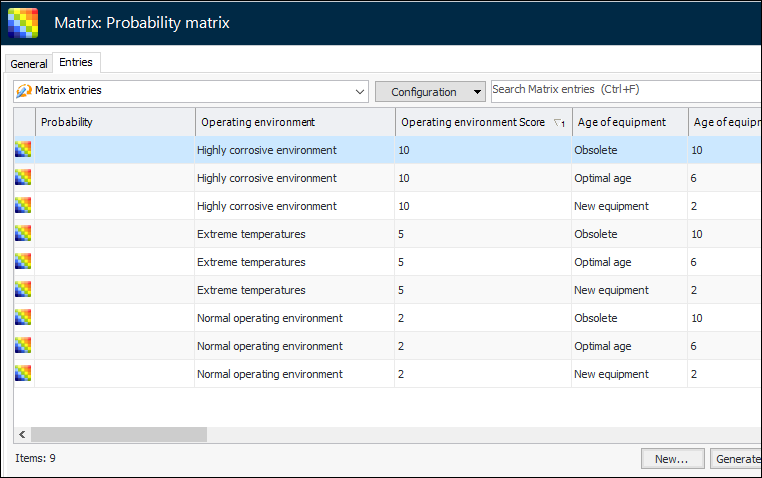Click matrix icon of first Highly corrosive Obsolete row

tap(23, 150)
